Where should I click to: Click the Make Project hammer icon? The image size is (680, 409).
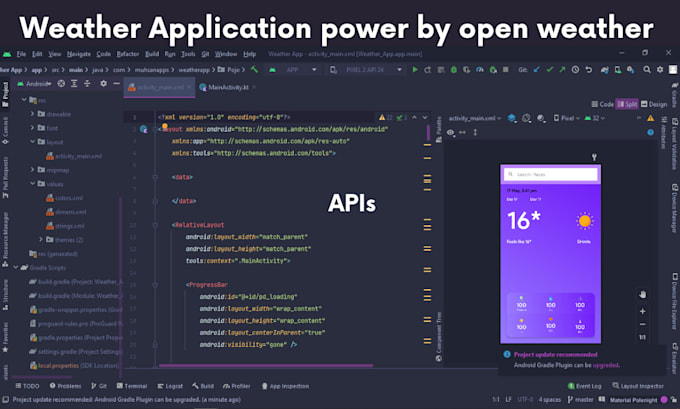click(255, 69)
